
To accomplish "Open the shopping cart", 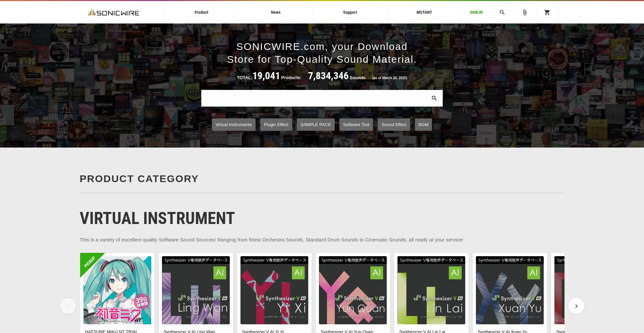I will pyautogui.click(x=547, y=12).
